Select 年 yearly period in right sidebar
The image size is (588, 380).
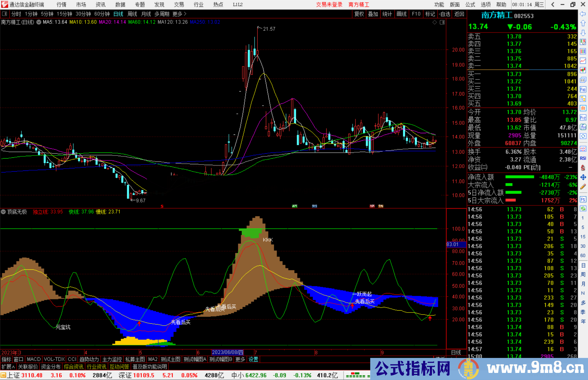(x=583, y=321)
